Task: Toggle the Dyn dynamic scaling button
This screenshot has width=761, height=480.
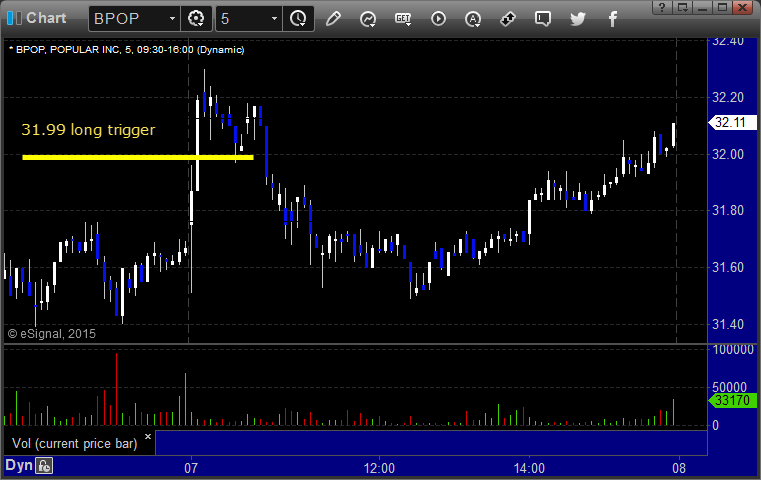Action: pos(19,465)
